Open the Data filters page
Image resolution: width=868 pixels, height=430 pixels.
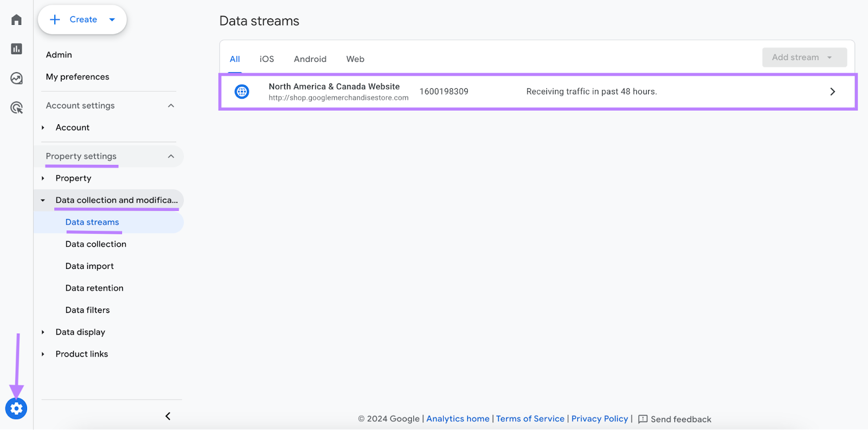point(87,310)
